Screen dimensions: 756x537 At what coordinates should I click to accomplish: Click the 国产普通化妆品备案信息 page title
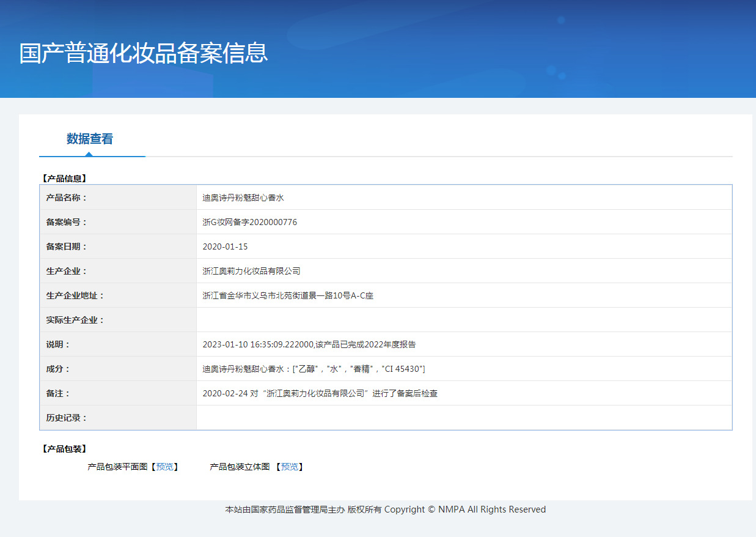(144, 53)
